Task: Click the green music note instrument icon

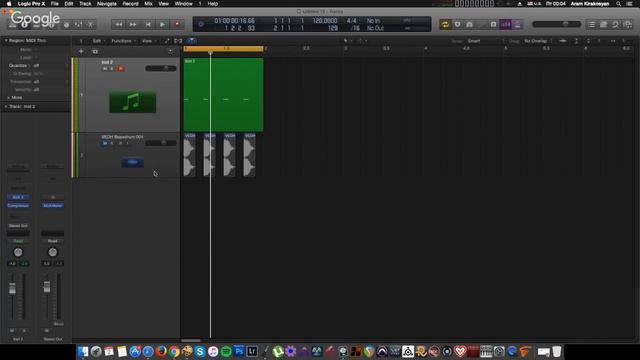Action: click(x=132, y=101)
